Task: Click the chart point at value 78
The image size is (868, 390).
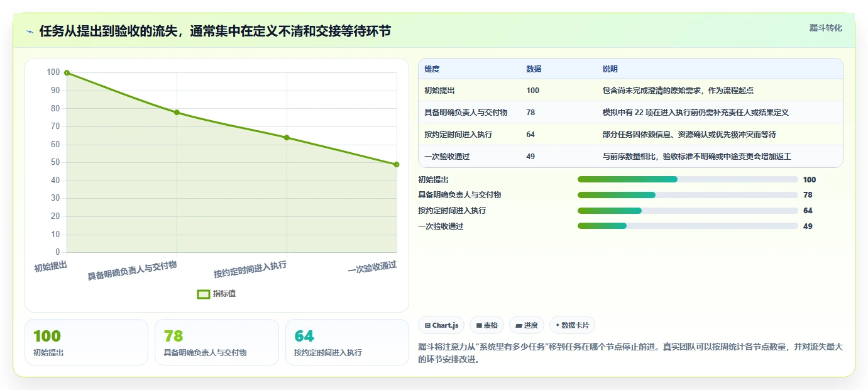Action: (177, 113)
